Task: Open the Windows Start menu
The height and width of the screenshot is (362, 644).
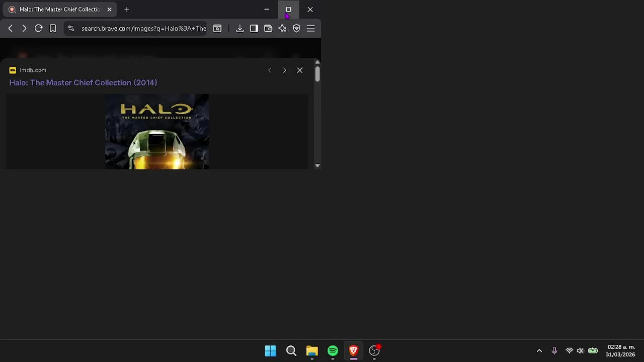Action: [270, 351]
